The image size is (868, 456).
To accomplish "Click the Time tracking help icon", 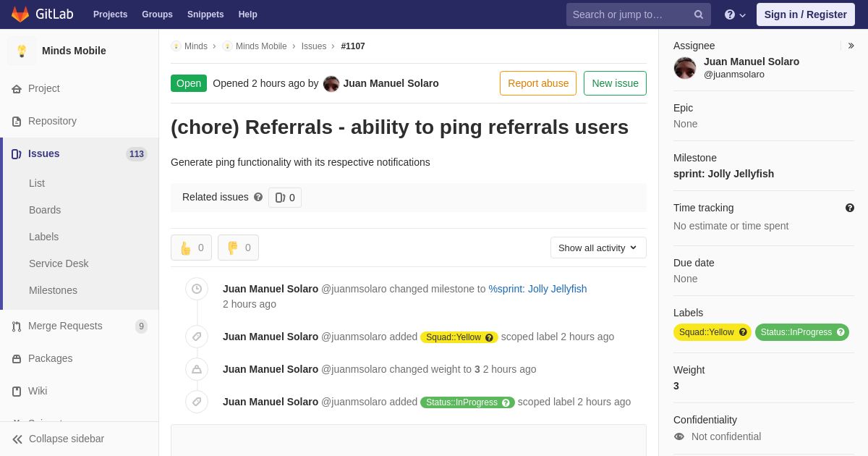I will [850, 208].
